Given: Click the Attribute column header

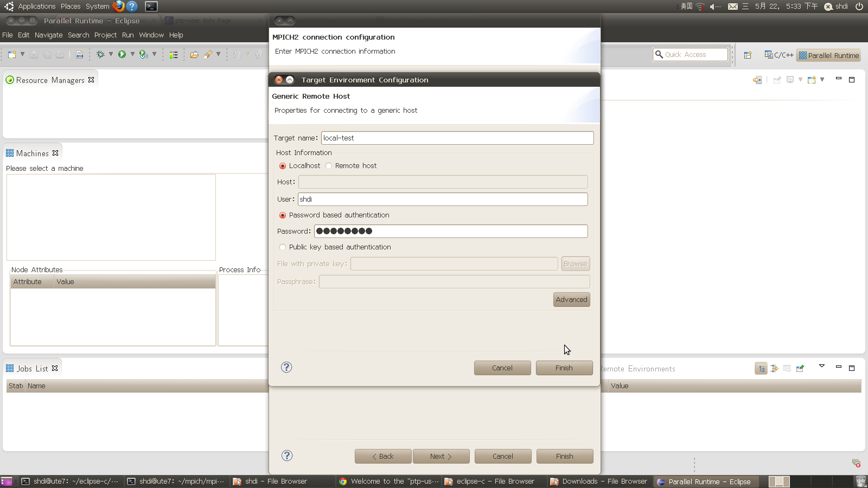Looking at the screenshot, I should [x=31, y=281].
